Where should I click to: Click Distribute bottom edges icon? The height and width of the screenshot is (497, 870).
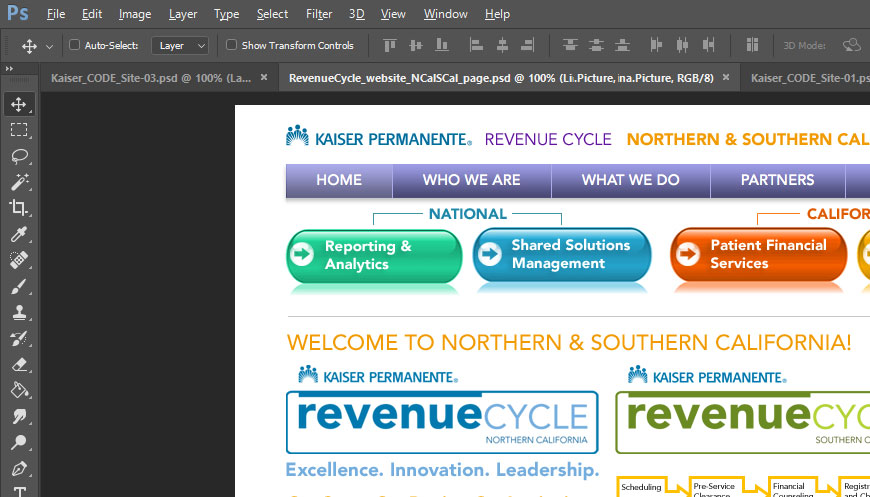(x=622, y=45)
